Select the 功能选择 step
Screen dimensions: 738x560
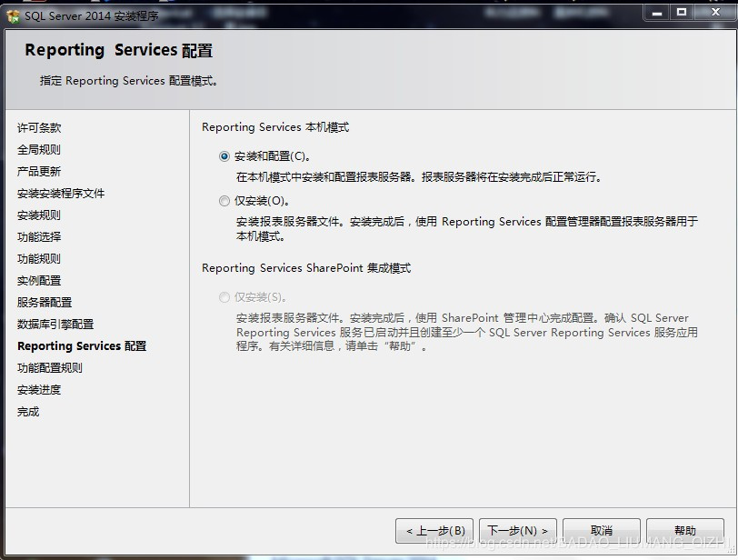(39, 237)
